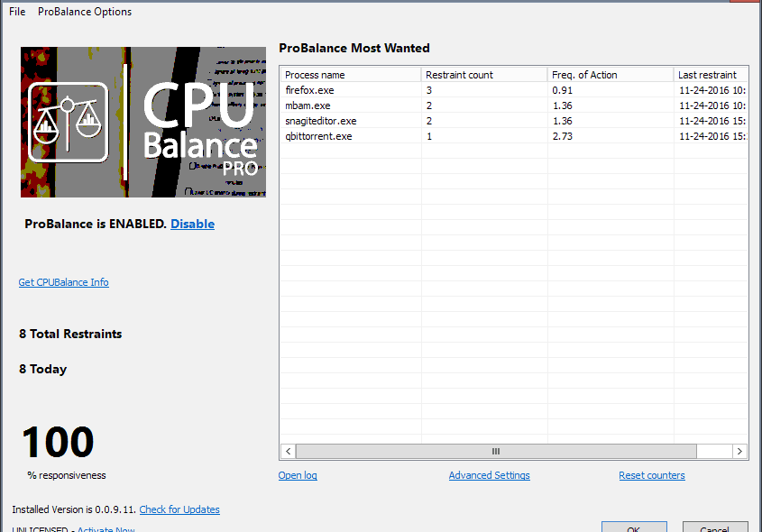Sort by Process name column header
Viewport: 762px width, 532px height.
351,75
